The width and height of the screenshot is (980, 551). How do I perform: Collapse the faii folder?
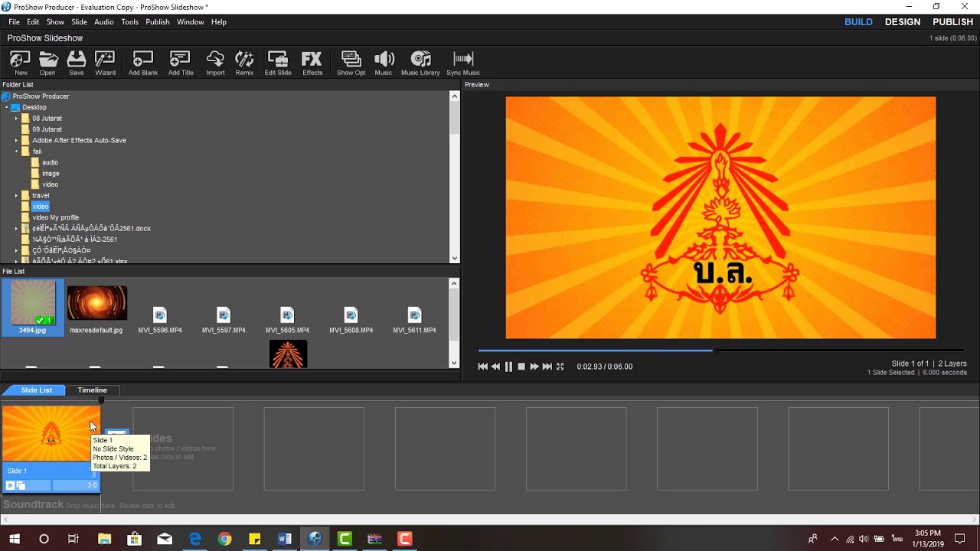(16, 152)
